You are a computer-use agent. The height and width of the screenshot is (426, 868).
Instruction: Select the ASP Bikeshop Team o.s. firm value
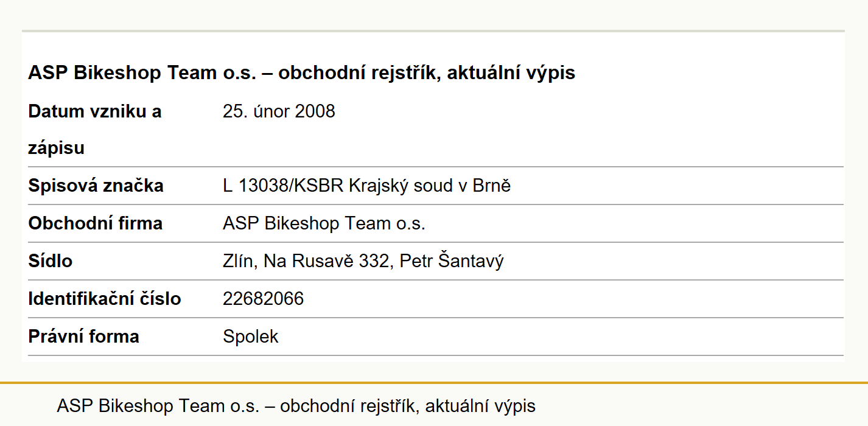coord(324,223)
